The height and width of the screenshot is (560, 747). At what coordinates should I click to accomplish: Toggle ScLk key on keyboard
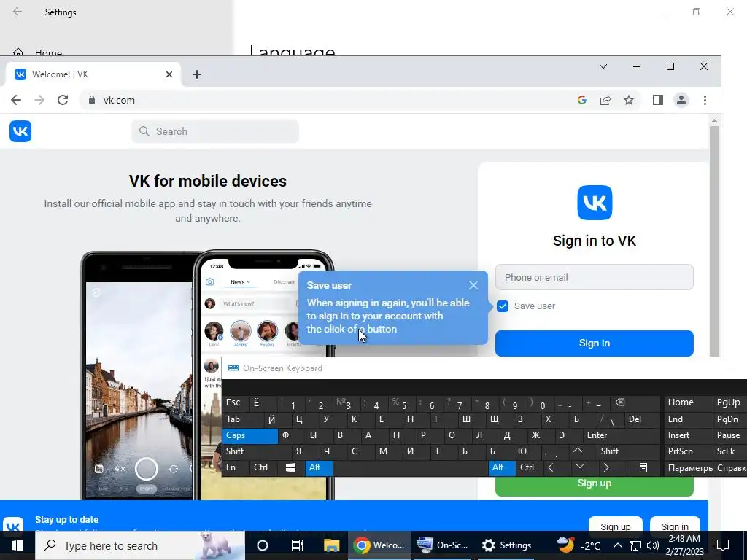coord(729,451)
